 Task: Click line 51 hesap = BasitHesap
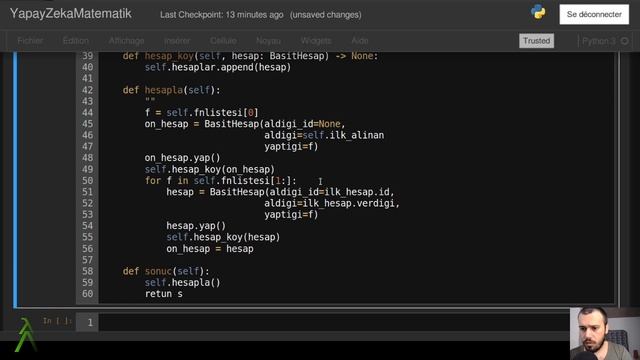(x=280, y=192)
